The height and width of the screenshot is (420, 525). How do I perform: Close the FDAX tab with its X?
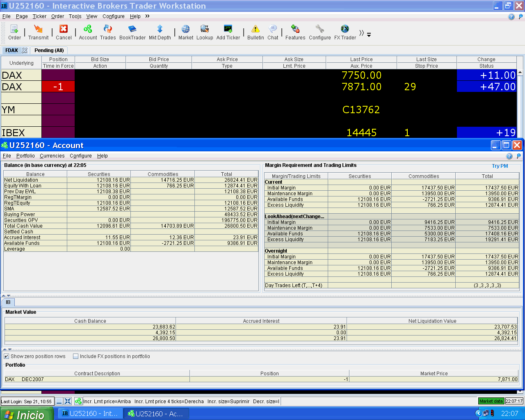point(25,50)
